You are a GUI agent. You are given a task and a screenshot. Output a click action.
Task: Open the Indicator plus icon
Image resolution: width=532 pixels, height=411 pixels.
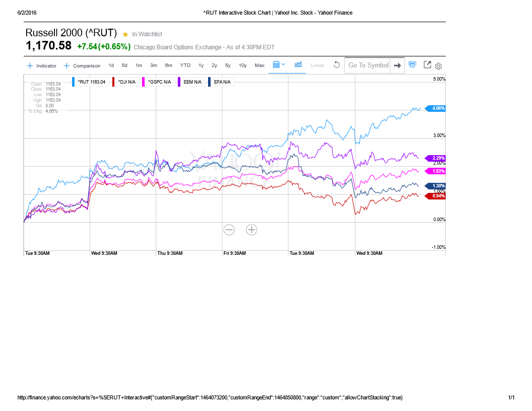pyautogui.click(x=30, y=66)
